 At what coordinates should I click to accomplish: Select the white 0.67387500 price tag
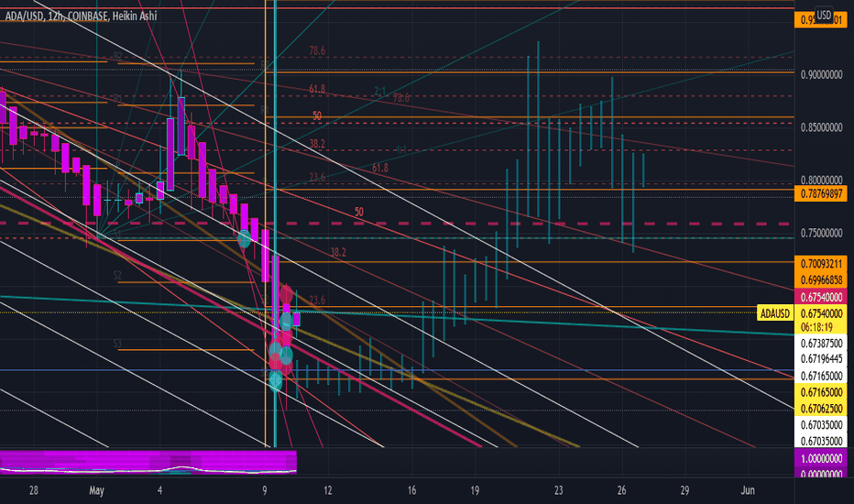click(x=821, y=344)
